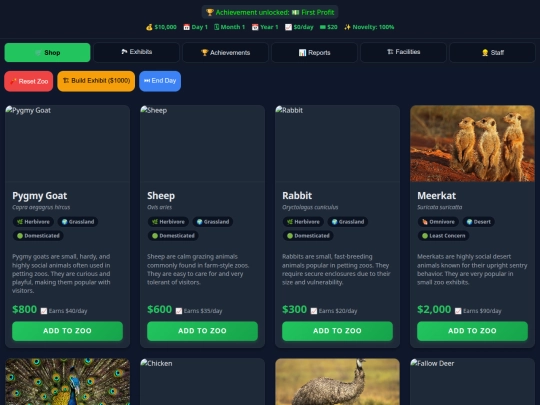
Task: Click the cart icon on Shop tab
Action: click(38, 53)
